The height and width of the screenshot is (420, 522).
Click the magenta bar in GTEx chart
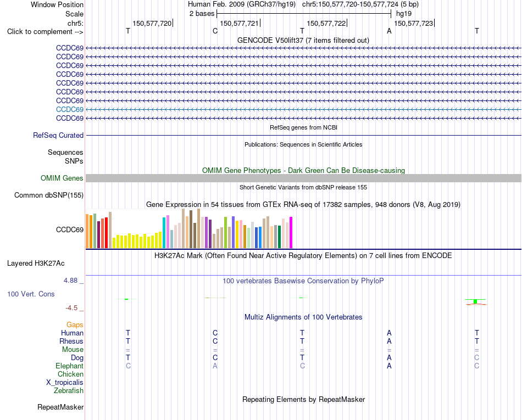(x=291, y=232)
